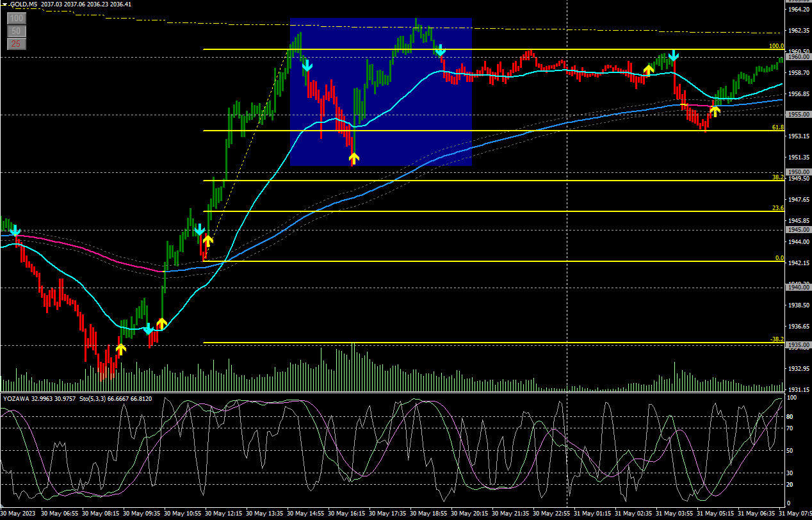Click the 1938.50 price on the scale
This screenshot has height=520, width=812.
799,305
